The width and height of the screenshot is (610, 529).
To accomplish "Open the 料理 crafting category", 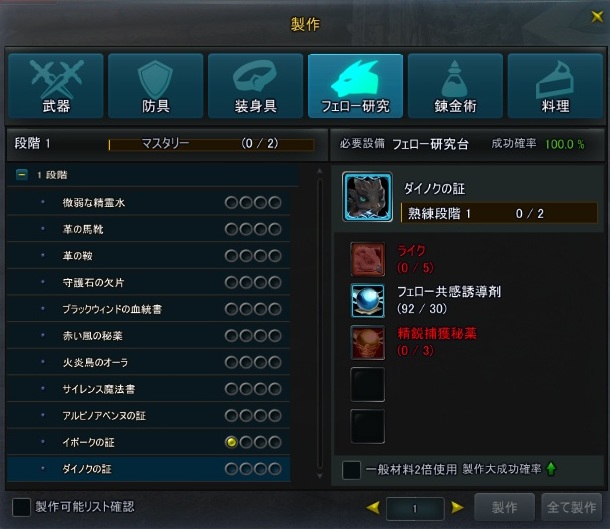I will [x=555, y=86].
